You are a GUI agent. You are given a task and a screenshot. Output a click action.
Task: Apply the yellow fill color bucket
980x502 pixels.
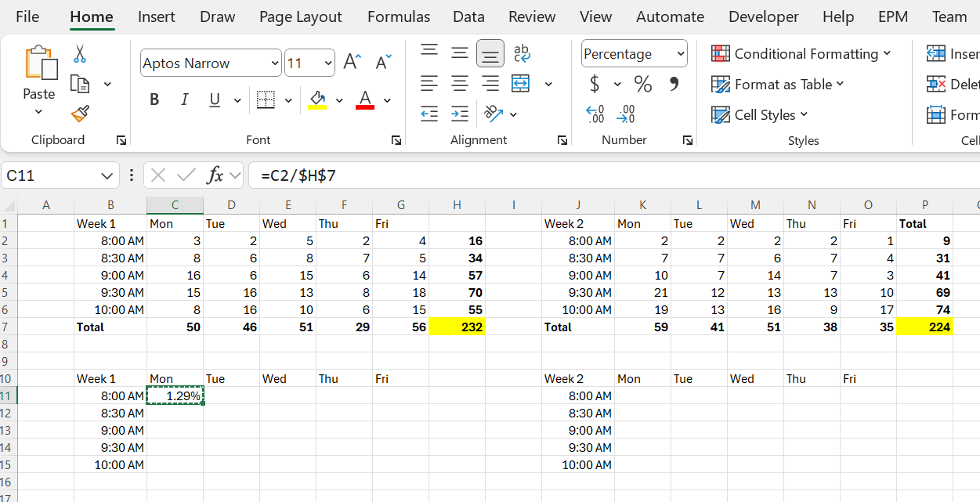coord(317,99)
